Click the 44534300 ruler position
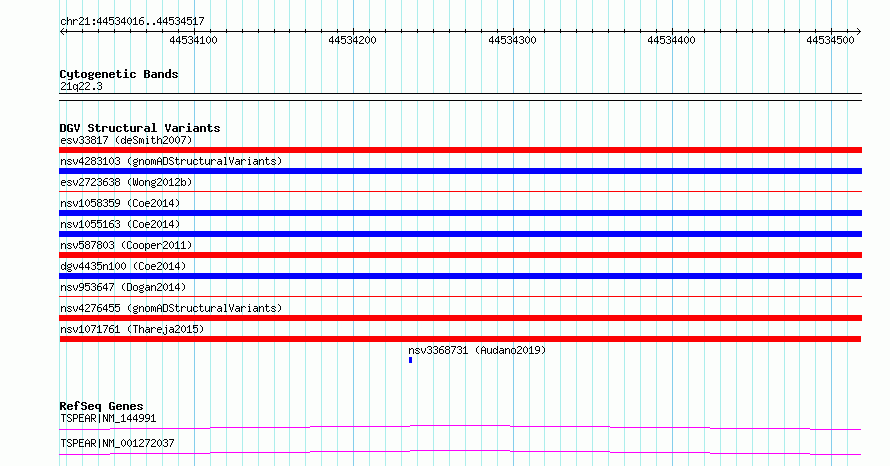The height and width of the screenshot is (466, 890). 512,40
